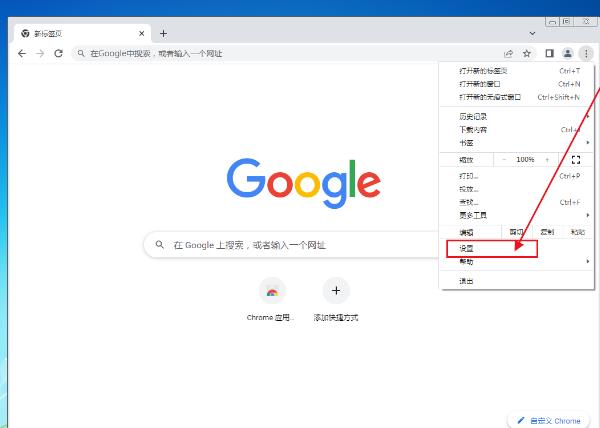
Task: Click the Google logo
Action: click(x=303, y=183)
